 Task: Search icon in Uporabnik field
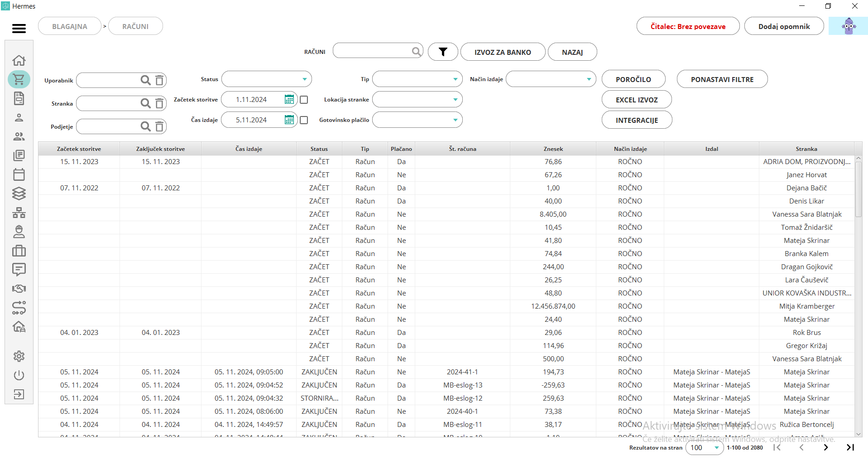click(x=145, y=80)
